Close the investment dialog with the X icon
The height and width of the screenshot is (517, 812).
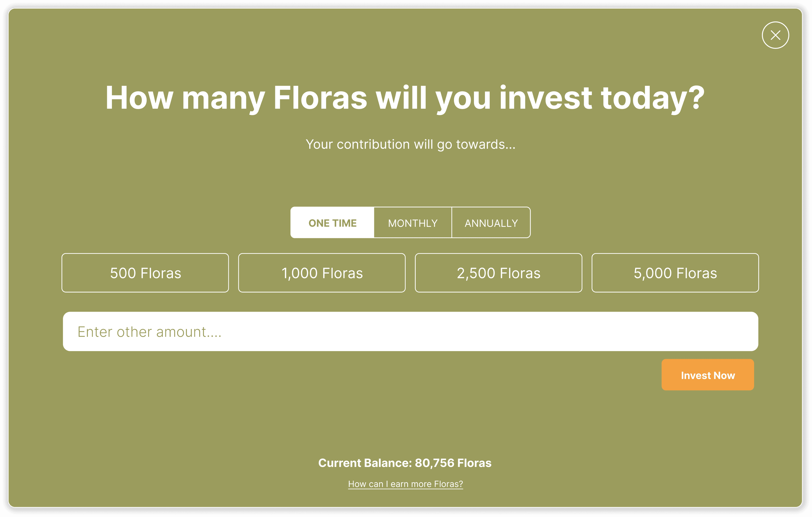tap(775, 35)
